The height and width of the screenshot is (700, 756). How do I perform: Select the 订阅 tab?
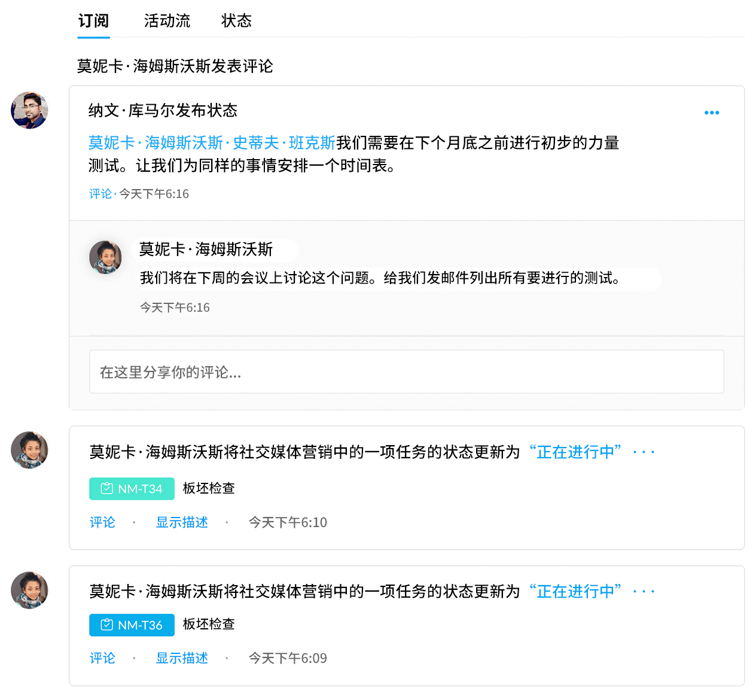click(x=93, y=21)
